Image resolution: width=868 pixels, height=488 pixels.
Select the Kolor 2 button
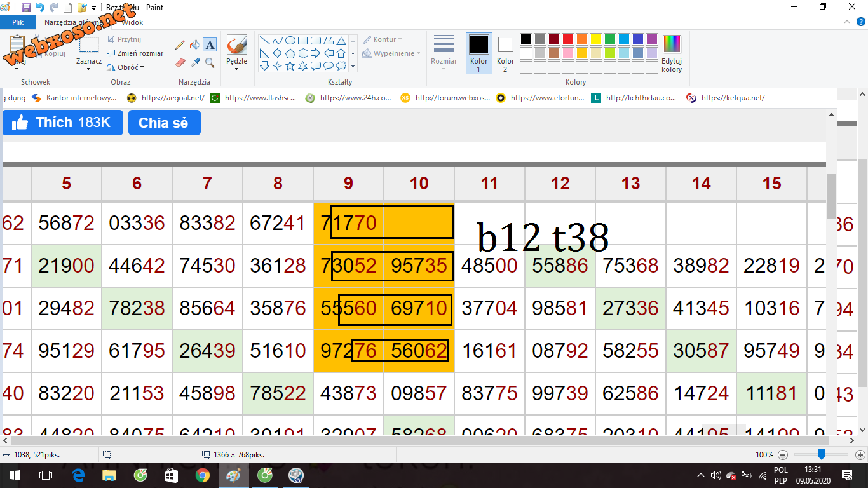click(505, 53)
